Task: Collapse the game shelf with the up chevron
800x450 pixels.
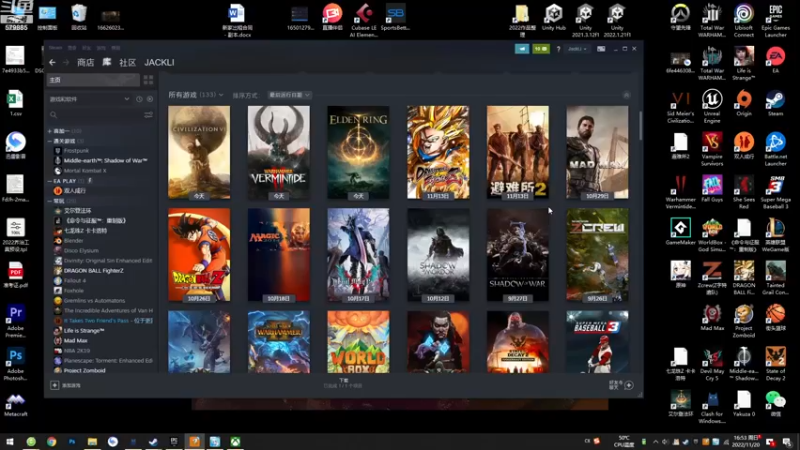Action: [x=627, y=95]
